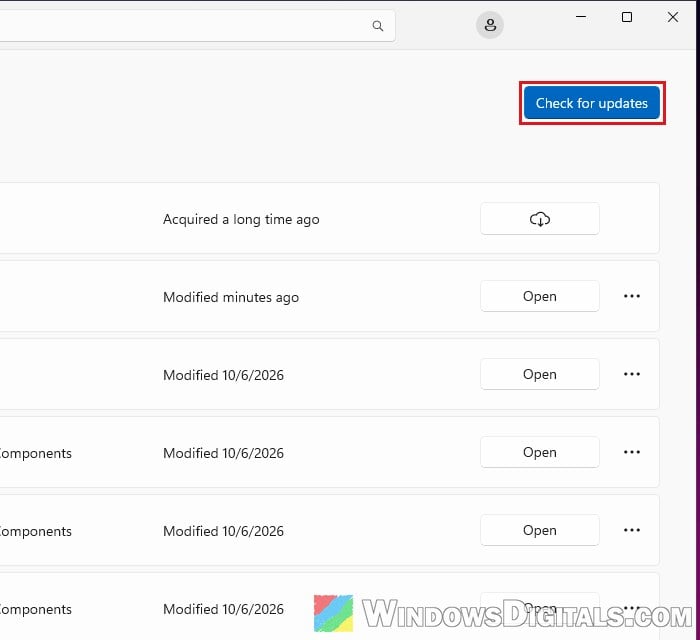This screenshot has height=640, width=700.
Task: Select the 'Modified minutes ago' text
Action: (x=231, y=297)
